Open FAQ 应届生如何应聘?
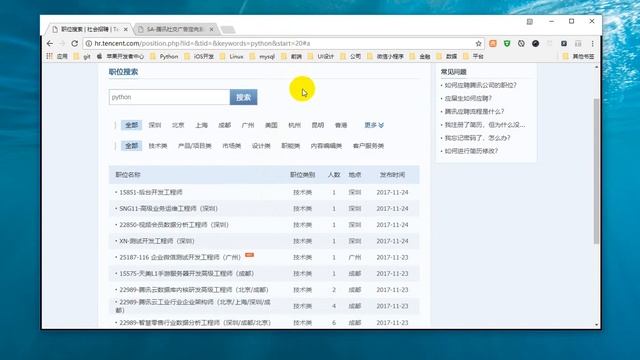 click(468, 98)
